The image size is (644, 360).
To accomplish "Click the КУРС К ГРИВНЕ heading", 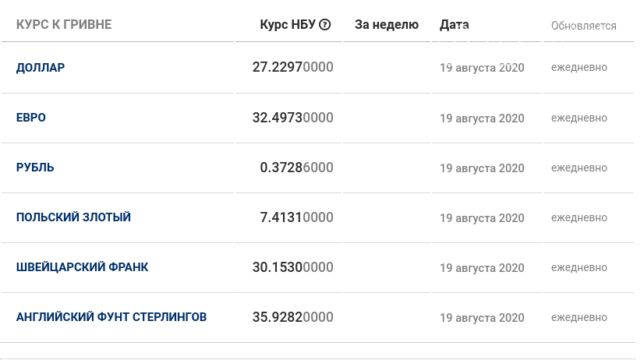I will (64, 25).
